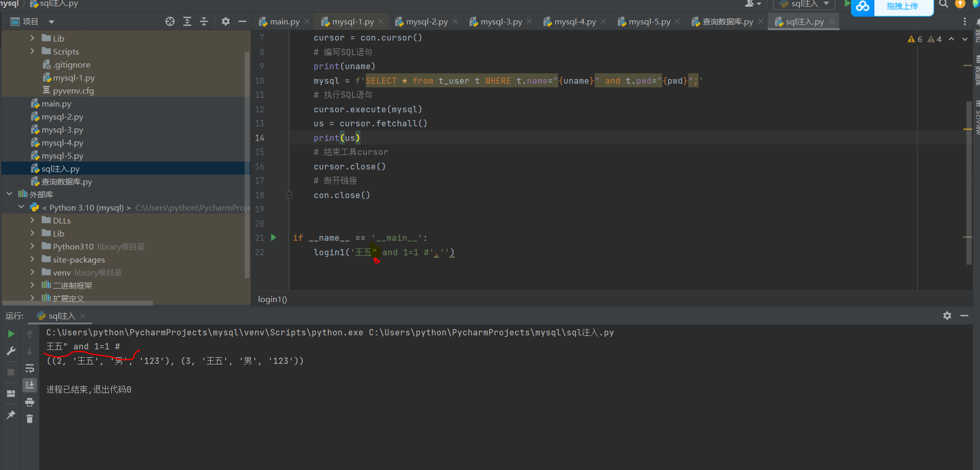Open the editor tabs more options menu

click(x=965, y=21)
